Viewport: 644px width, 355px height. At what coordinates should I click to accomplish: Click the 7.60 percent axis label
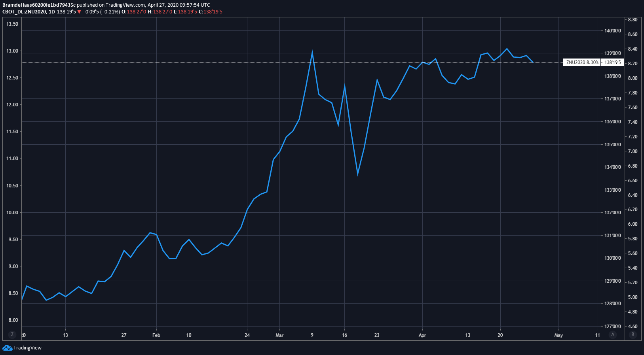633,108
